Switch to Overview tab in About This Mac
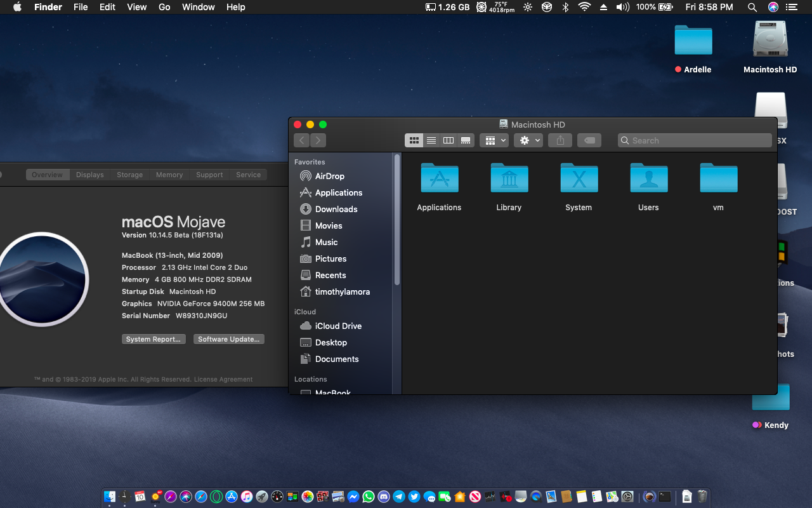This screenshot has height=508, width=812. tap(48, 175)
